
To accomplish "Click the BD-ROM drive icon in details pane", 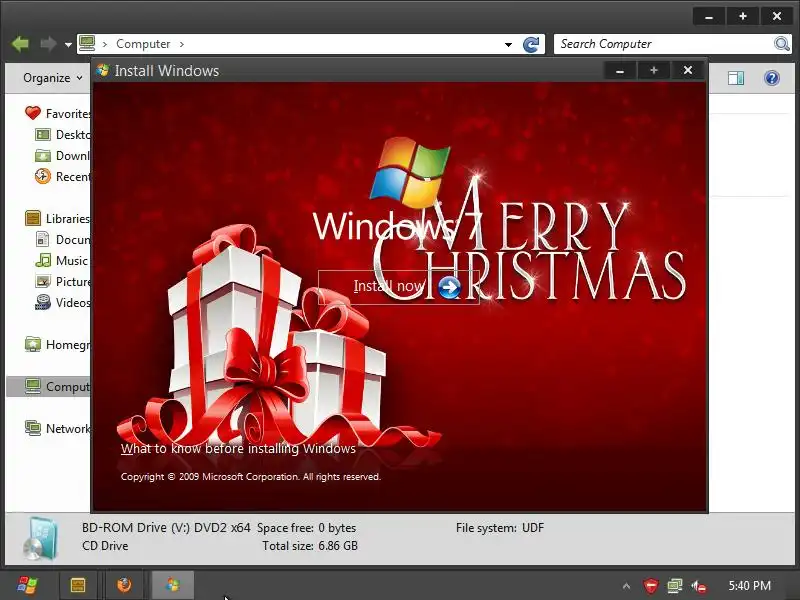I will pyautogui.click(x=41, y=538).
